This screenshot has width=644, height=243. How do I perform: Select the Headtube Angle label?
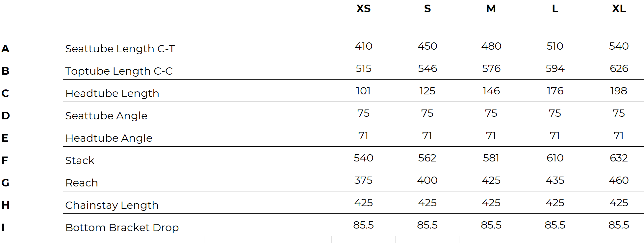[x=109, y=138]
